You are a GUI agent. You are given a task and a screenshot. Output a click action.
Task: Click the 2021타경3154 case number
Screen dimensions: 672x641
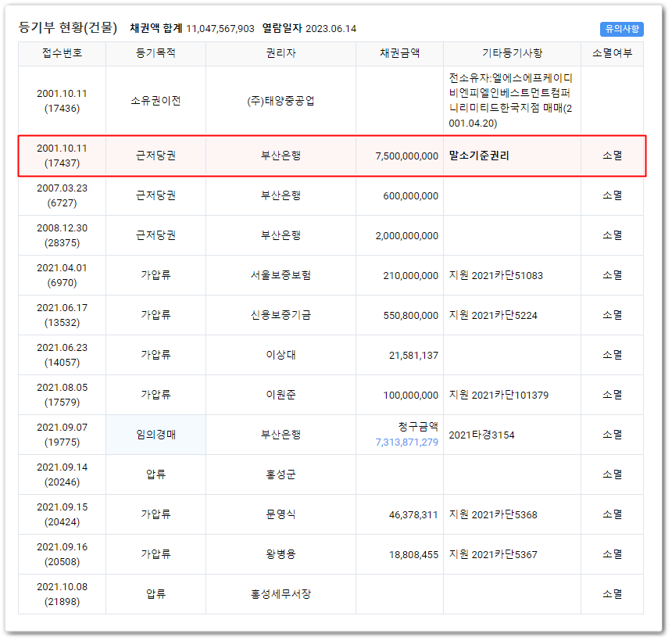[x=481, y=435]
